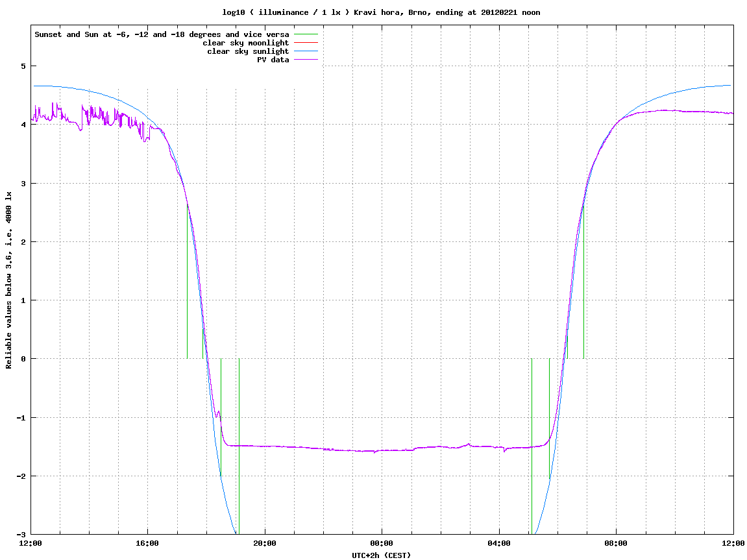
Task: Click the y-axis tick label -2
Action: pos(21,476)
